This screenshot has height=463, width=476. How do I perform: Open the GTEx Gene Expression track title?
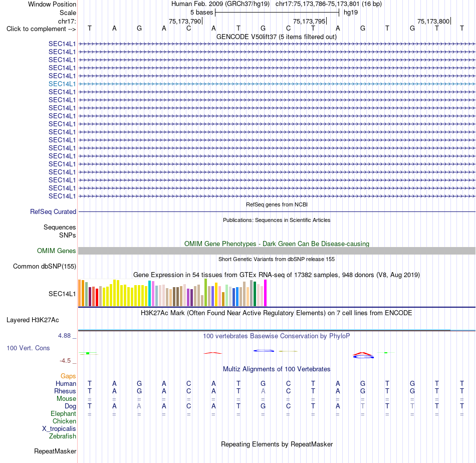coord(277,275)
